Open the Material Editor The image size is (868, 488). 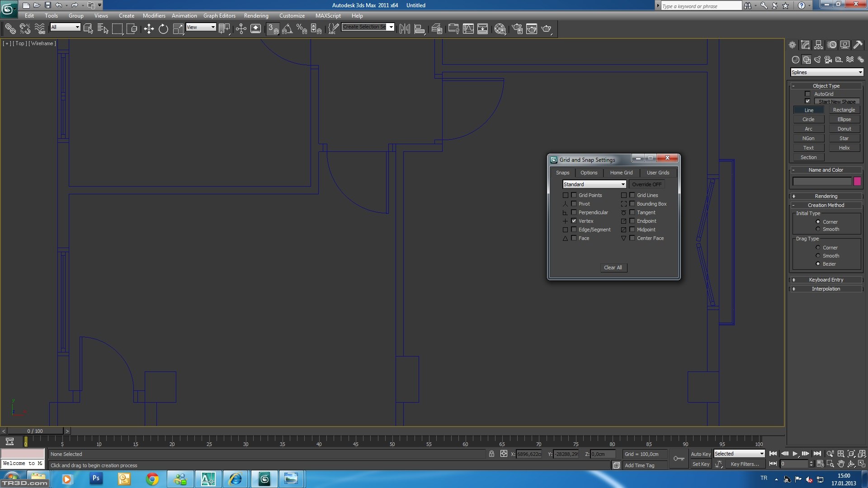[500, 29]
